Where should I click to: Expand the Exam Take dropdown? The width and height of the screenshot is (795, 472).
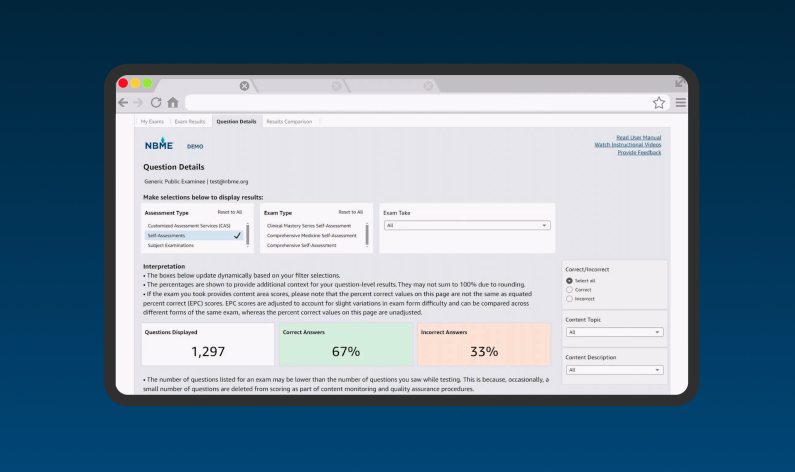tap(467, 225)
